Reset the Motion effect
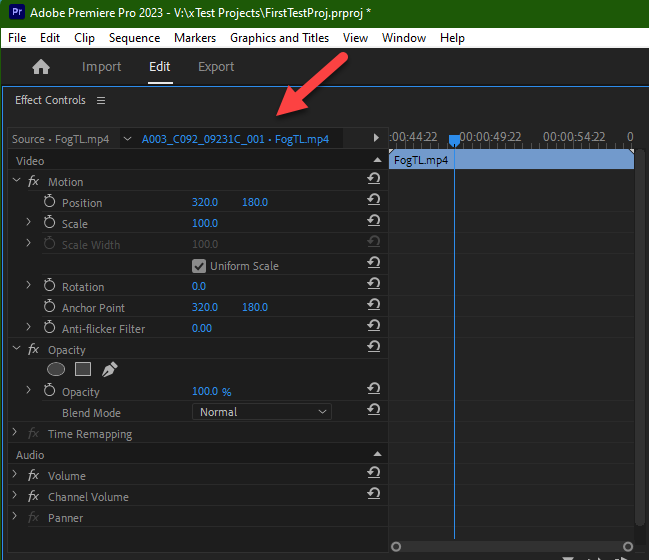This screenshot has height=560, width=649. click(374, 179)
